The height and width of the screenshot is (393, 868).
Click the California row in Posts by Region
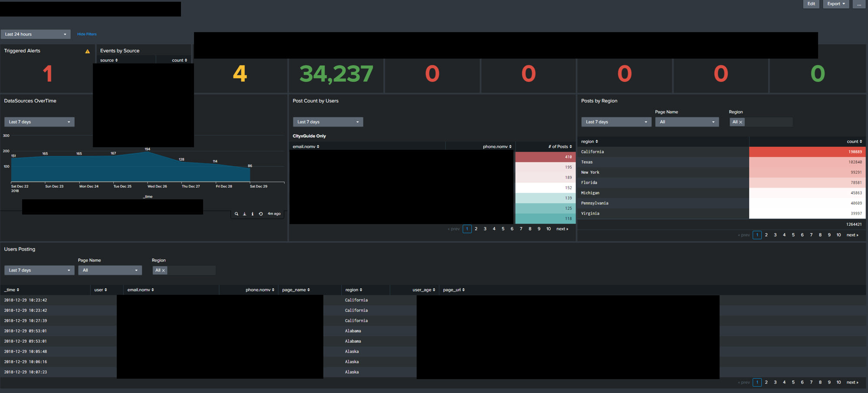[x=721, y=152]
